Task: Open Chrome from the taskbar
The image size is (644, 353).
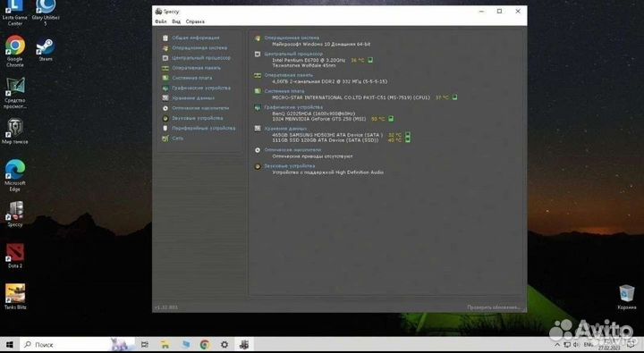Action: [x=205, y=344]
